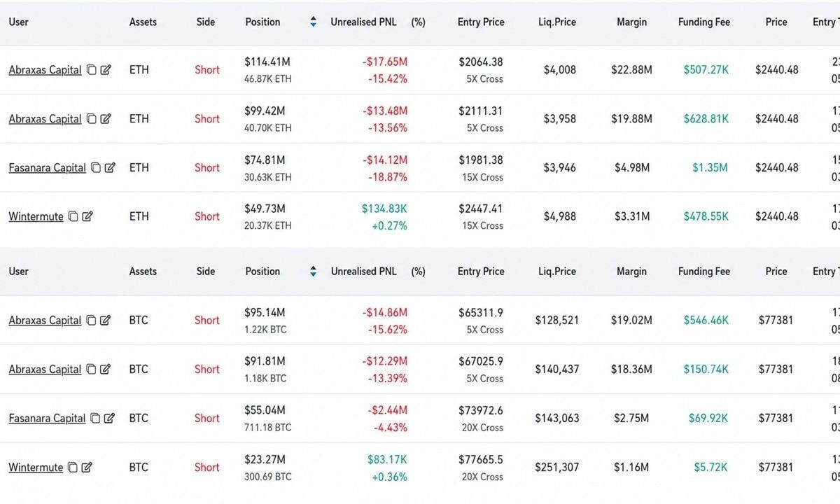Edit note for first ETH Abraxas Capital row

click(106, 70)
